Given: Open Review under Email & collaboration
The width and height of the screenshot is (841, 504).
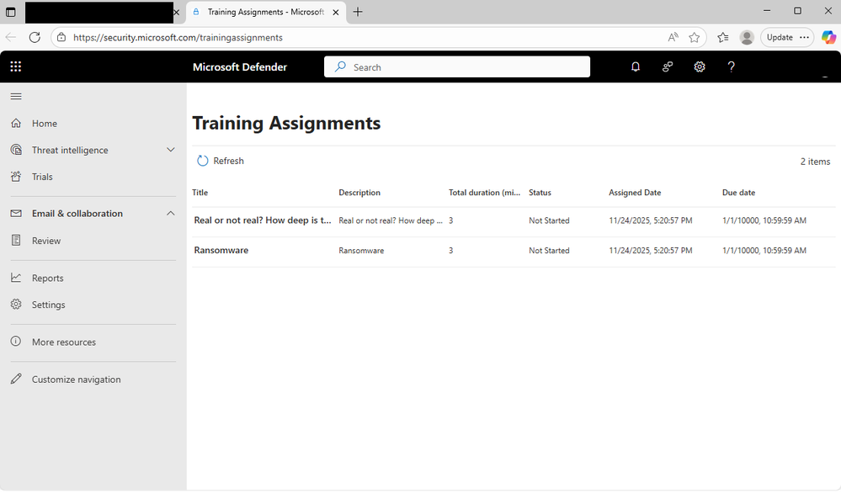Looking at the screenshot, I should pyautogui.click(x=46, y=241).
